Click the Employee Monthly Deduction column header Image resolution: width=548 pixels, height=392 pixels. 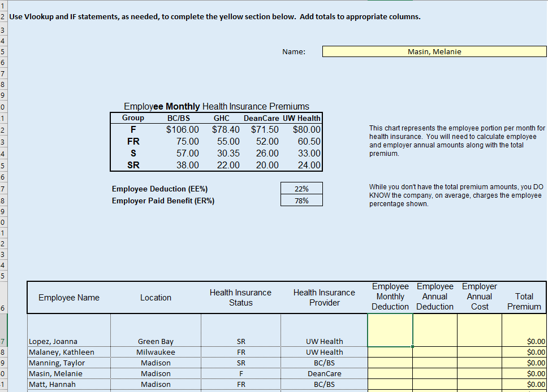[x=390, y=297]
